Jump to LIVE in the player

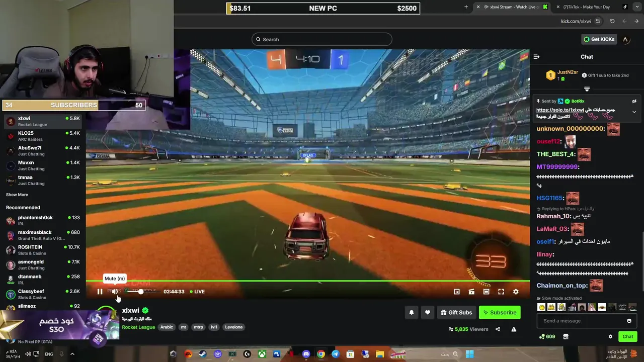[197, 292]
